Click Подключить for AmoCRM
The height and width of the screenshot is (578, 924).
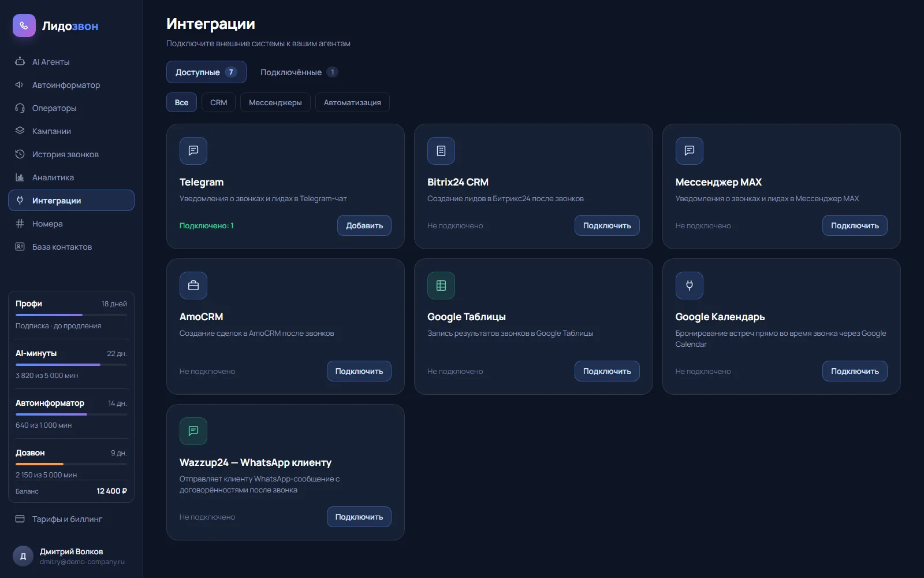(359, 371)
